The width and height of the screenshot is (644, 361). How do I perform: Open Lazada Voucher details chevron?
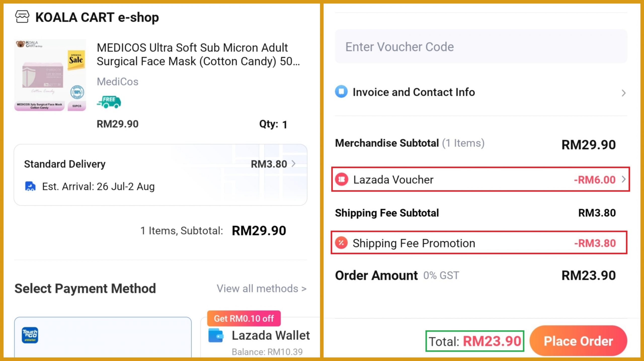click(624, 179)
